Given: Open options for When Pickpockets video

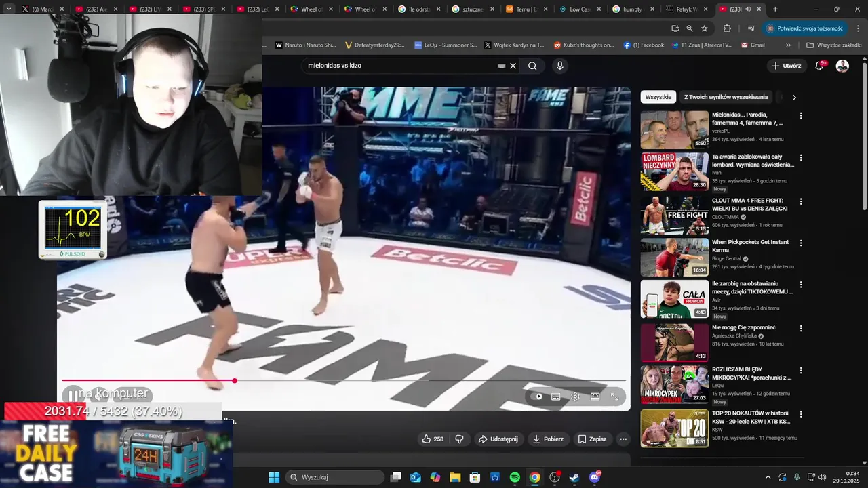Looking at the screenshot, I should 801,243.
